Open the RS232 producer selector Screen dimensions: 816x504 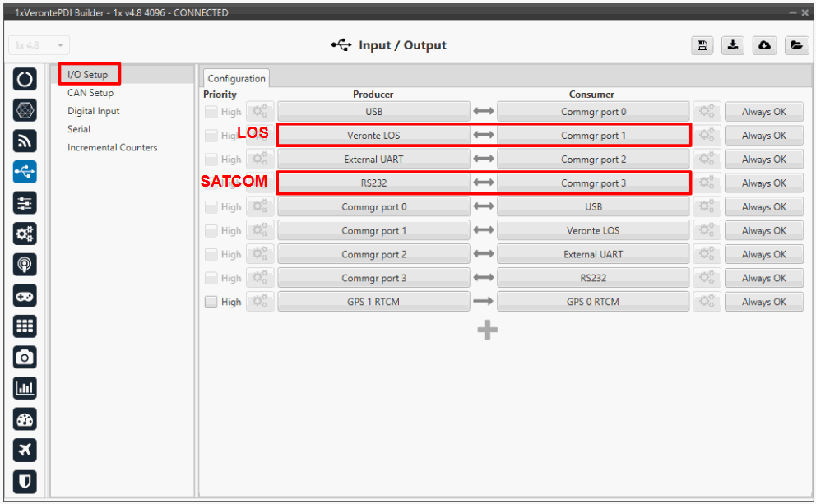(373, 183)
